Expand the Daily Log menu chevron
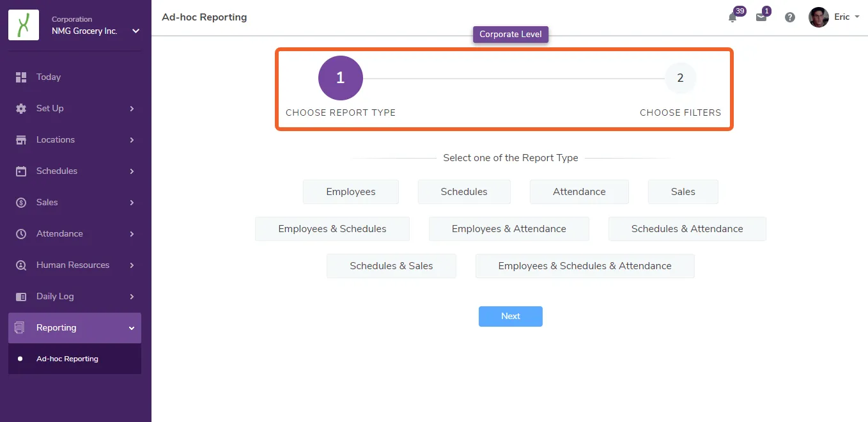The image size is (868, 422). pos(132,297)
